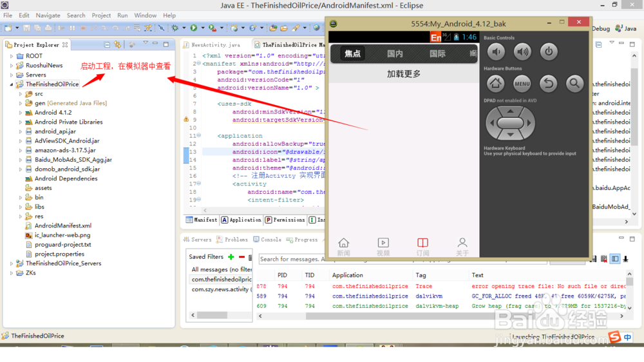
Task: Click the Debug bug icon in toolbar
Action: coord(175,28)
